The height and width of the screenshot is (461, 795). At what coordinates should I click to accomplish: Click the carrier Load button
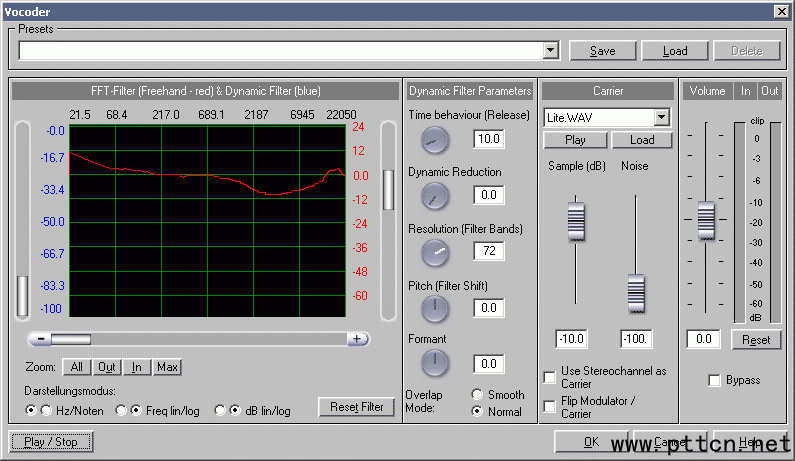point(642,140)
